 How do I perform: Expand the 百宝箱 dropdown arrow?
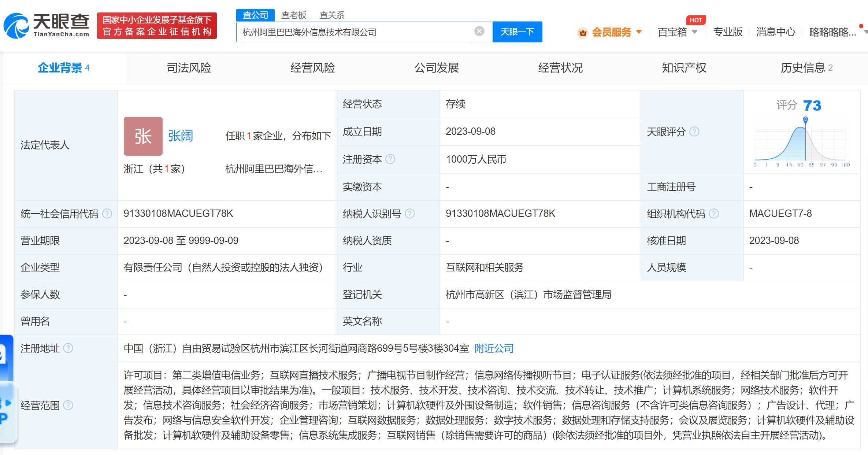click(694, 32)
